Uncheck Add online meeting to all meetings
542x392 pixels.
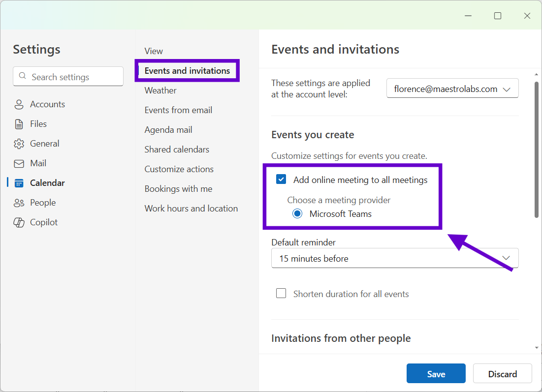pos(281,179)
